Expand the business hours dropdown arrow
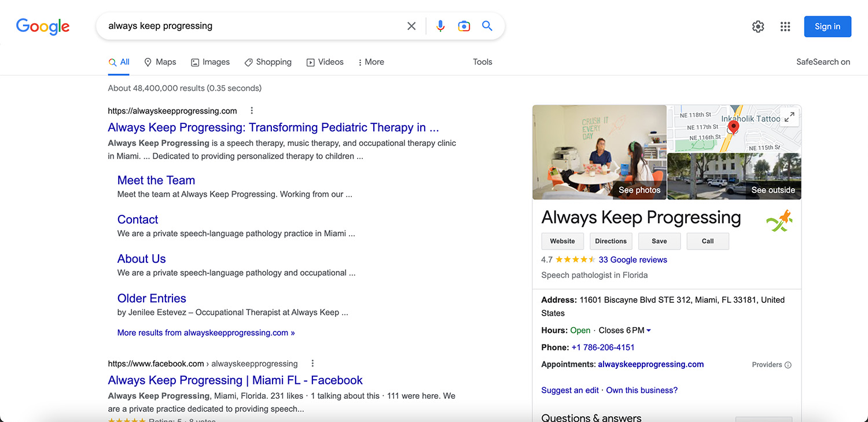 pos(649,331)
